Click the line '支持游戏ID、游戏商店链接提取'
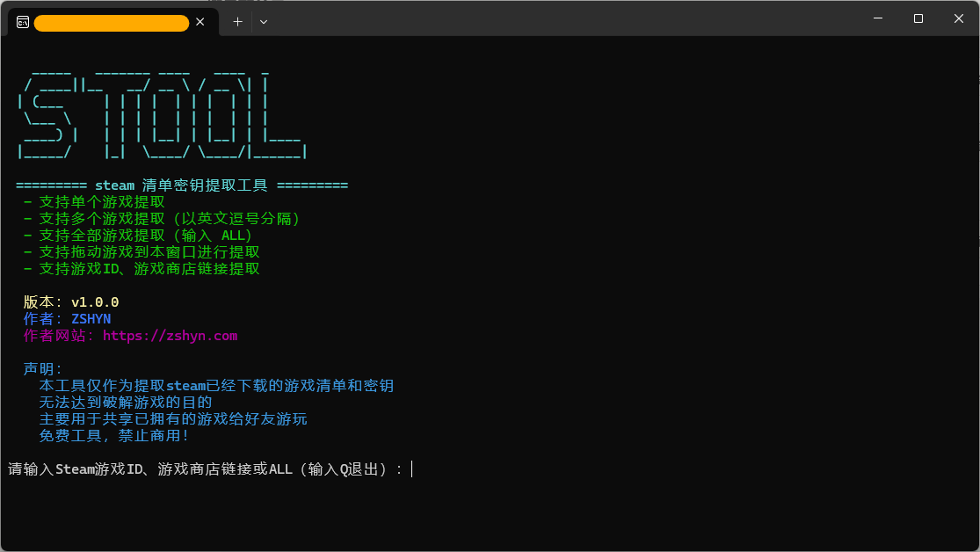The width and height of the screenshot is (980, 552). pos(142,269)
